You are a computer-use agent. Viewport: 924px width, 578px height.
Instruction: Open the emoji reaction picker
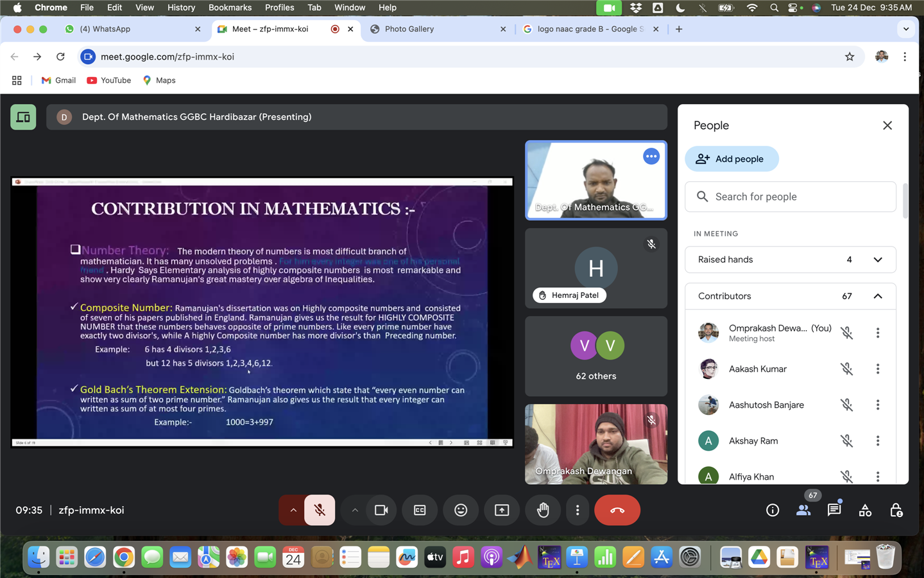461,510
